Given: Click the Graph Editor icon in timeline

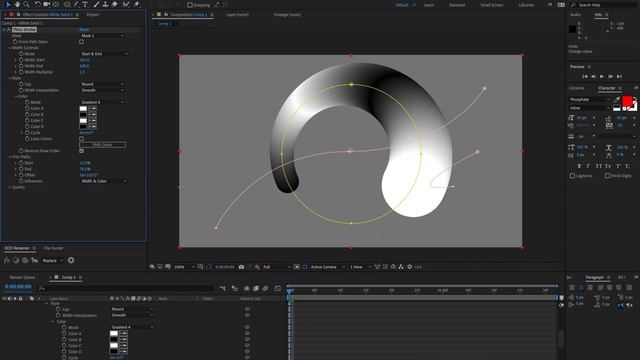Looking at the screenshot, I should point(278,288).
